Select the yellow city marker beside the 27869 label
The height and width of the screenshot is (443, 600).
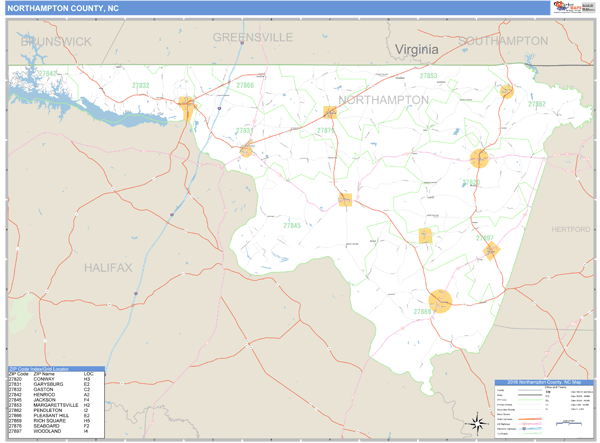440,300
